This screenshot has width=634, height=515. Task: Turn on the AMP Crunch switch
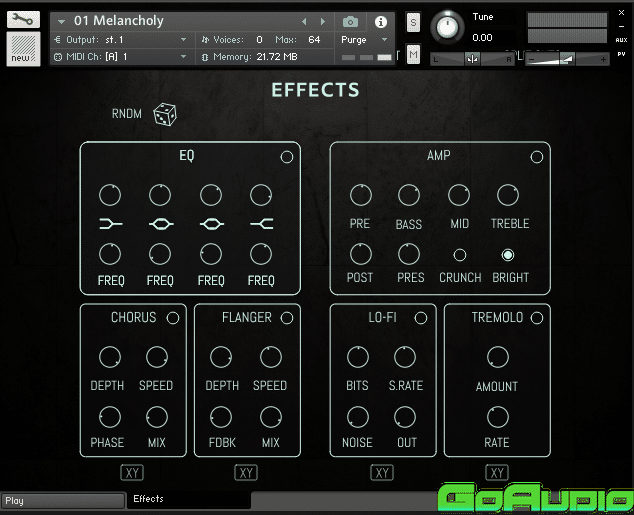coord(460,255)
